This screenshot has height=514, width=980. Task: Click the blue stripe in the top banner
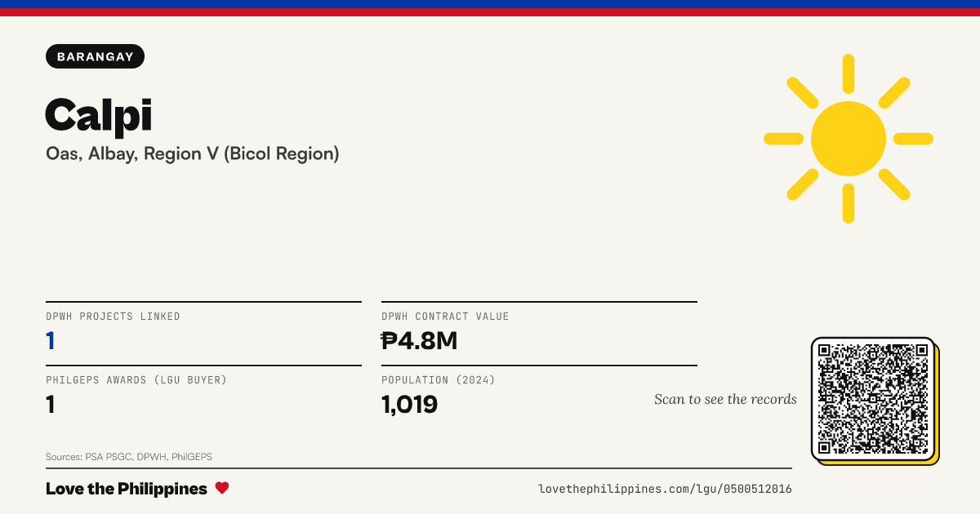pyautogui.click(x=490, y=4)
